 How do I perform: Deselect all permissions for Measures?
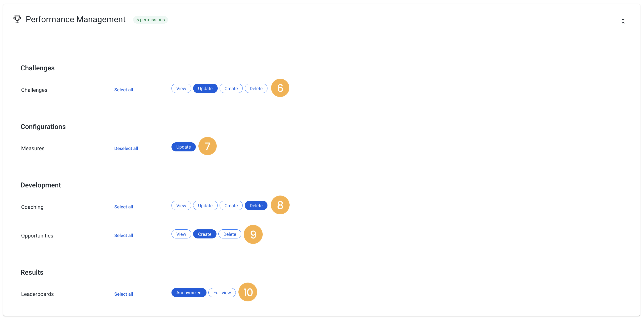126,148
